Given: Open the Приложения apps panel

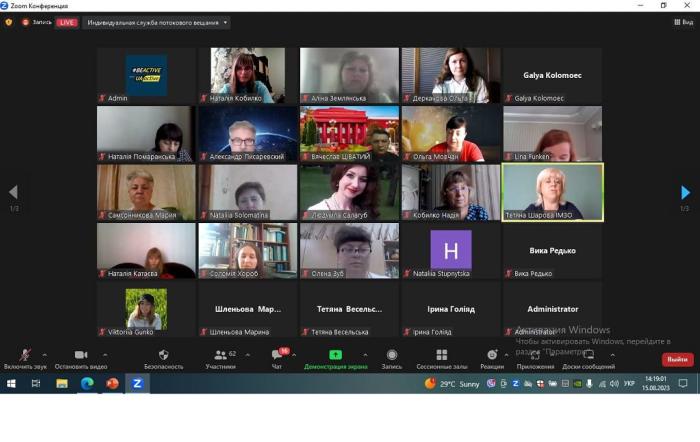Looking at the screenshot, I should [x=535, y=357].
